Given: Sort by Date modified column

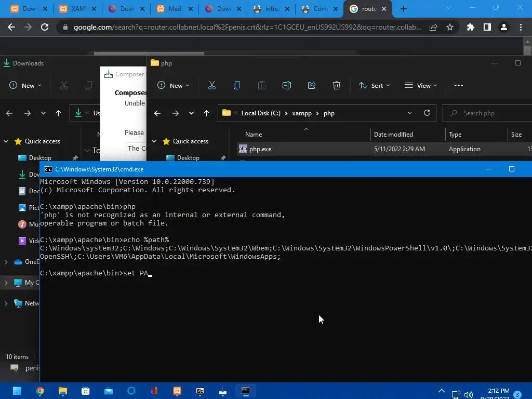Looking at the screenshot, I should tap(407, 135).
